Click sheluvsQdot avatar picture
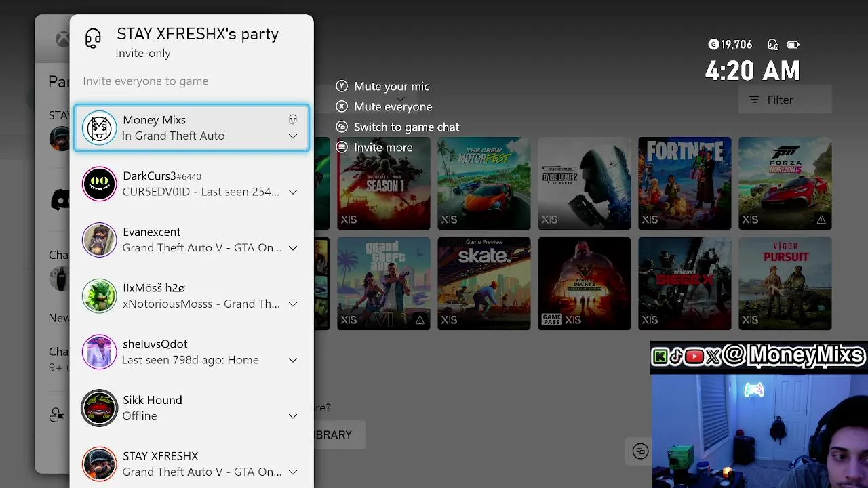Viewport: 868px width, 488px height. (100, 352)
